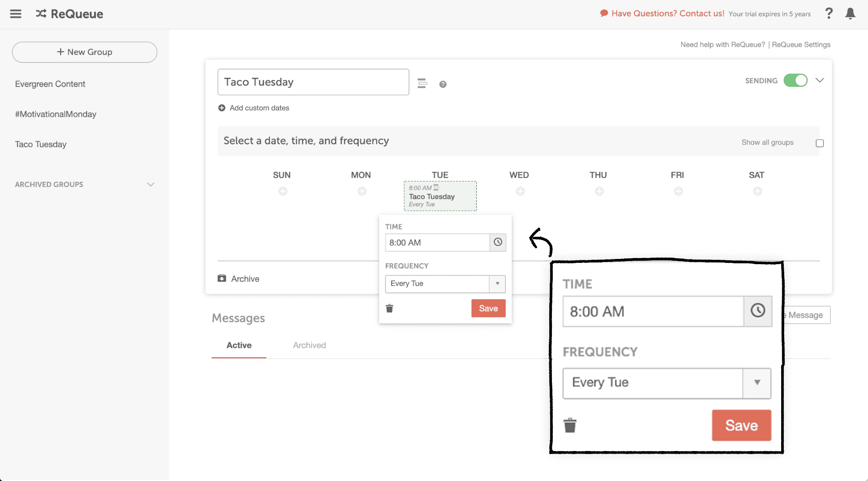Select the Active messages tab
868x481 pixels.
click(239, 345)
